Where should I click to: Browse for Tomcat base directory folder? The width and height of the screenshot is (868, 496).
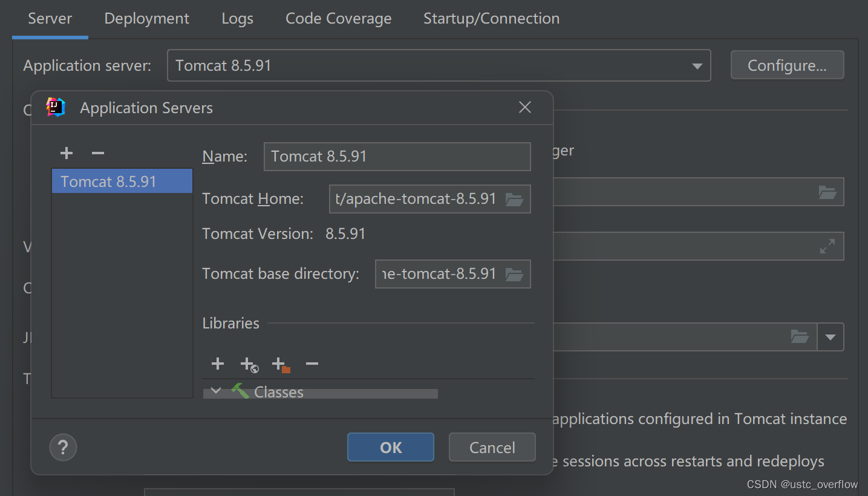514,275
